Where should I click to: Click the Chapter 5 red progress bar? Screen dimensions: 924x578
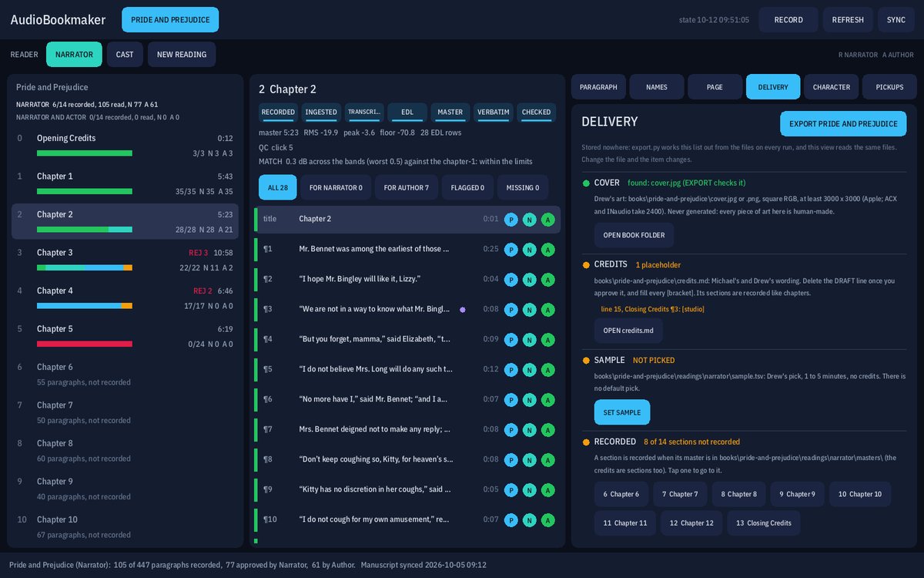[85, 344]
